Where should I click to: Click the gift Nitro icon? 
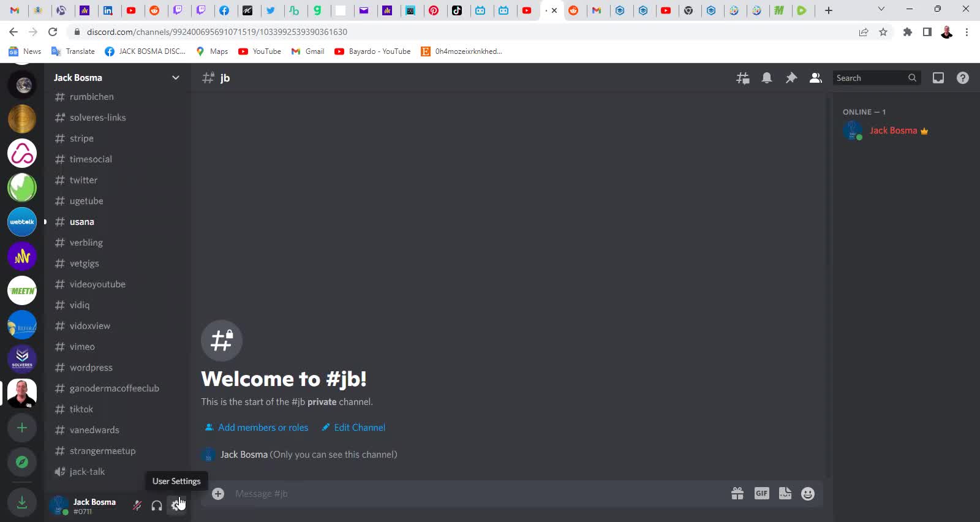click(x=737, y=493)
